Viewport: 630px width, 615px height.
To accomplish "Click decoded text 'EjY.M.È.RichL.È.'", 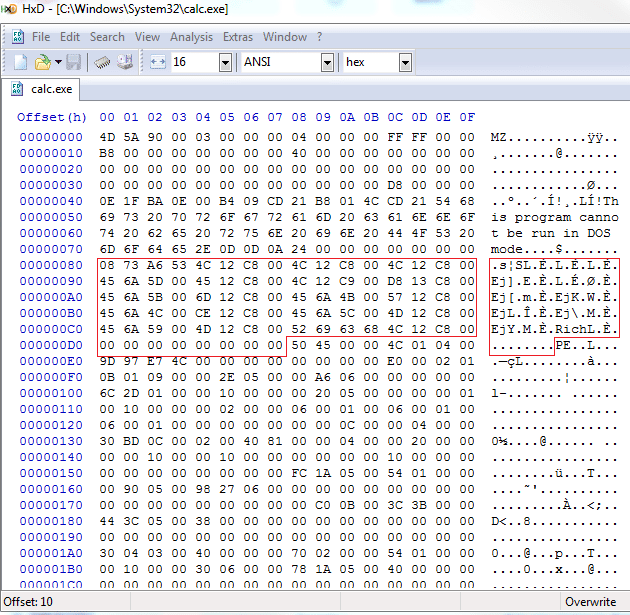I will coord(554,329).
